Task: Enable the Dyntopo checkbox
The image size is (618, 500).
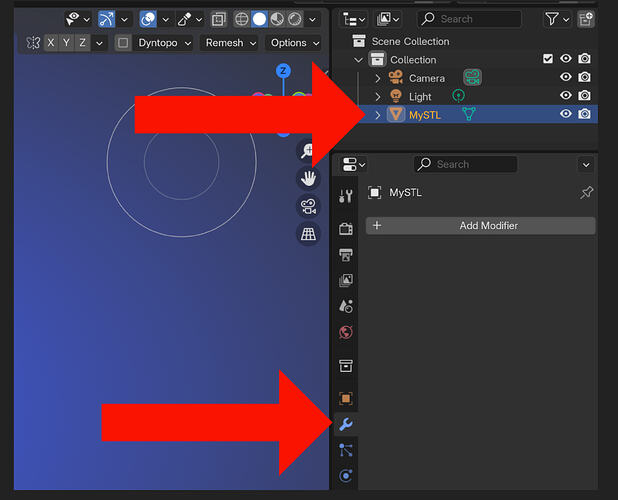Action: click(x=123, y=43)
